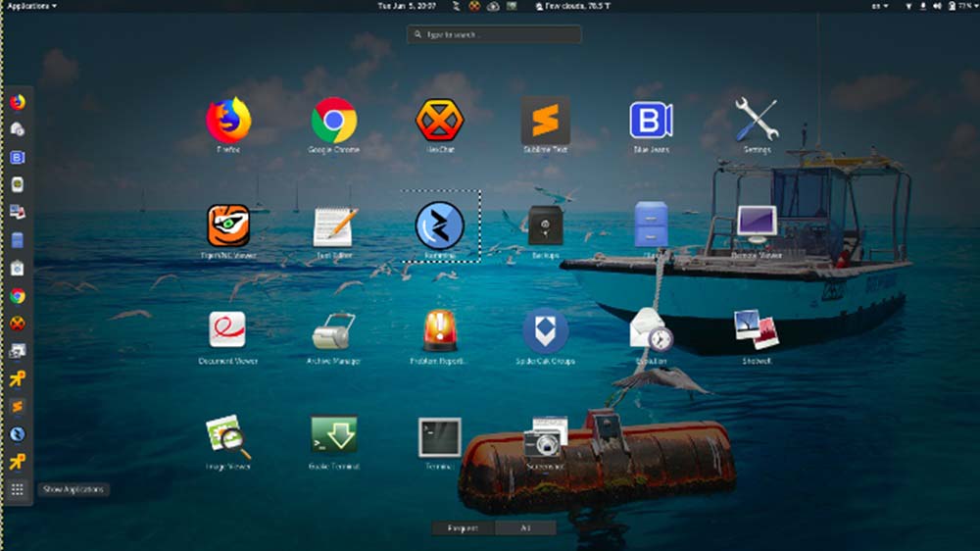Open TigerVNC Viewer
The height and width of the screenshot is (551, 980).
(227, 225)
